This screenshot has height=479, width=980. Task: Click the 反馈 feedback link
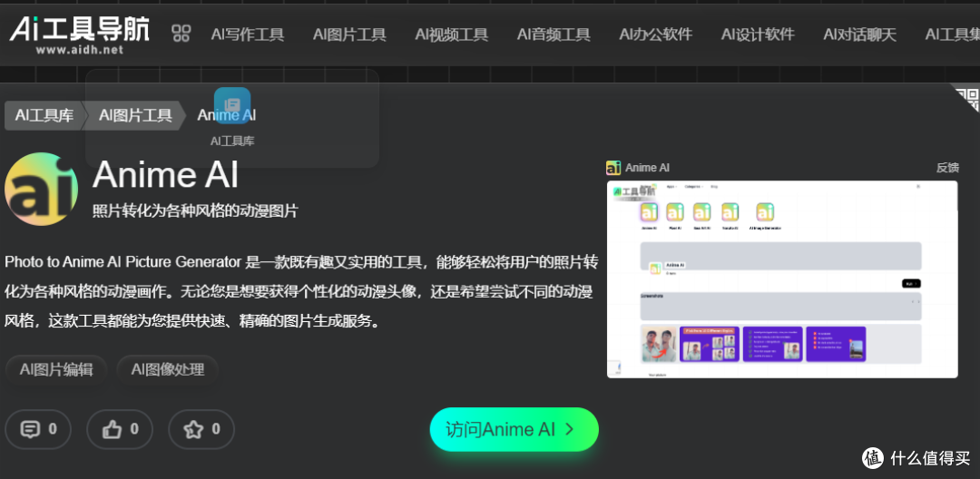point(947,168)
